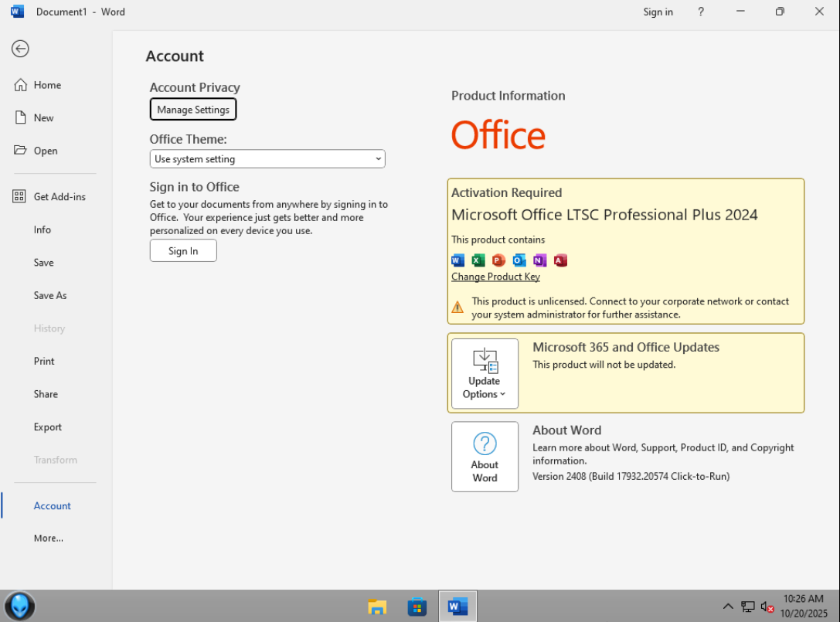The height and width of the screenshot is (622, 840).
Task: Click the back arrow icon in sidebar
Action: click(x=20, y=49)
